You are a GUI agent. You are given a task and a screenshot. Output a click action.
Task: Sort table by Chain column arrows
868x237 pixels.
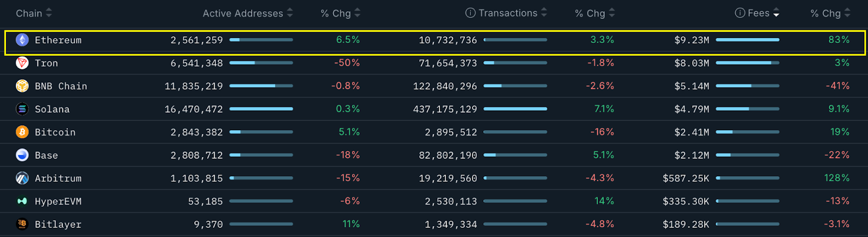(49, 13)
